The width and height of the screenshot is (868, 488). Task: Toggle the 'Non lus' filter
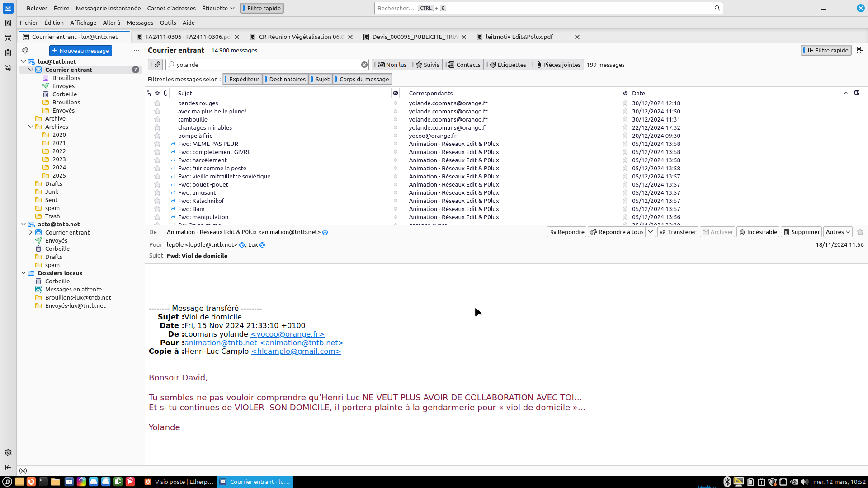pos(392,65)
